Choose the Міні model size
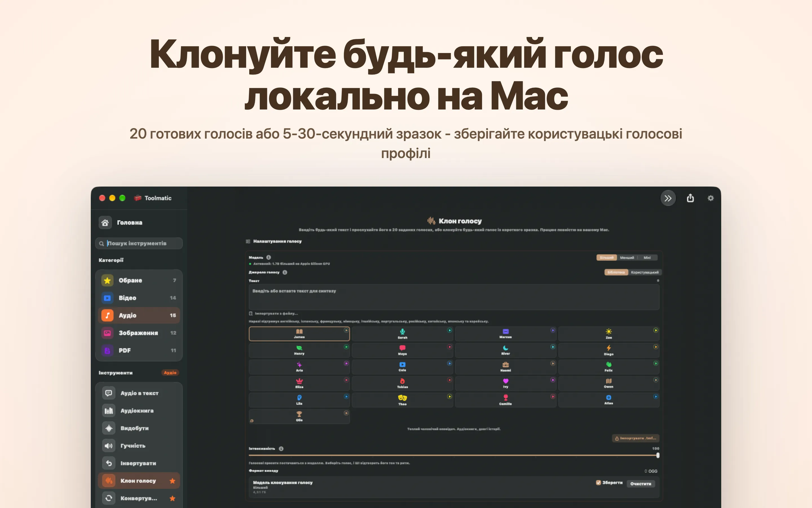Screen dimensions: 812x508 click(647, 258)
